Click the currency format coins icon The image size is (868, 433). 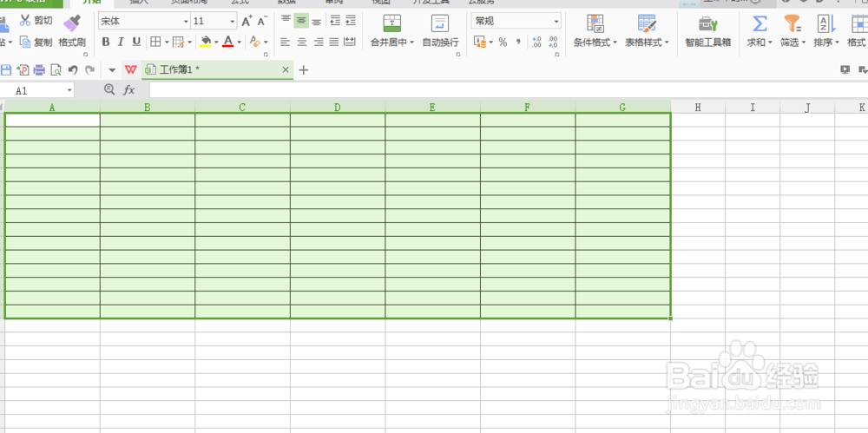click(x=479, y=42)
